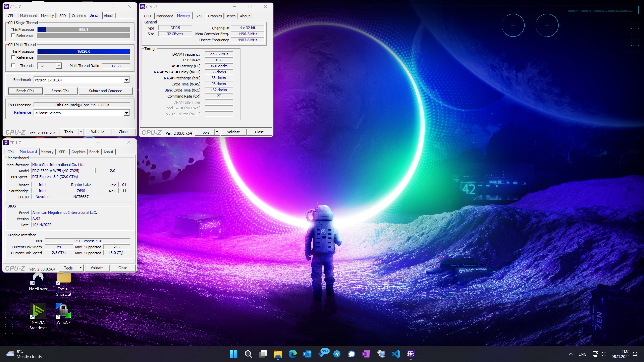
Task: Expand the Benchmark version dropdown
Action: pyautogui.click(x=126, y=80)
